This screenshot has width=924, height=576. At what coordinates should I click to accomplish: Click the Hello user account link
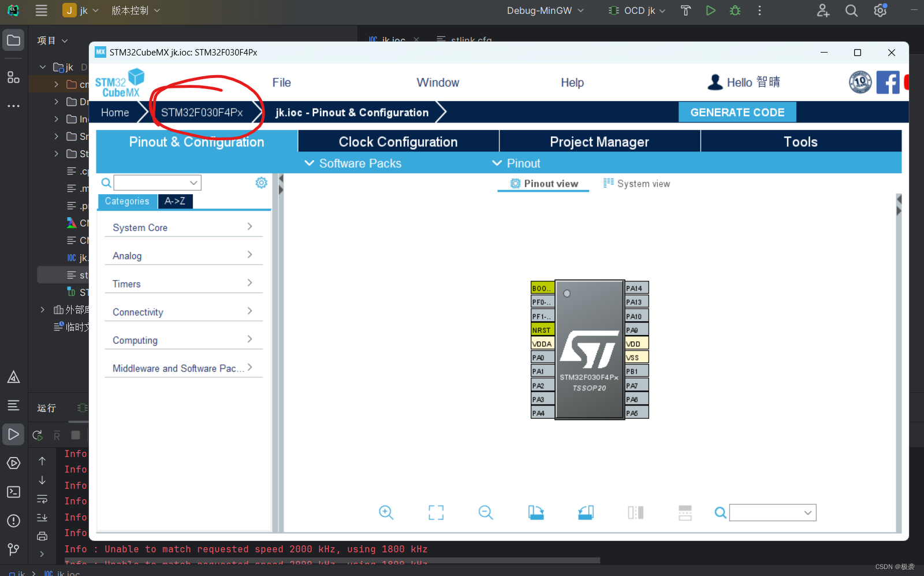[743, 82]
